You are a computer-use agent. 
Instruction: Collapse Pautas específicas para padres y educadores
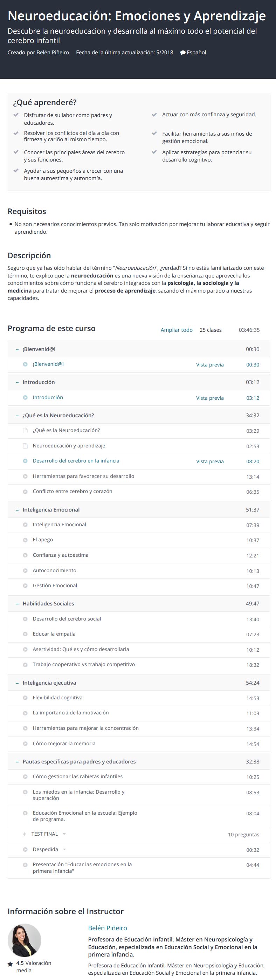(x=17, y=762)
